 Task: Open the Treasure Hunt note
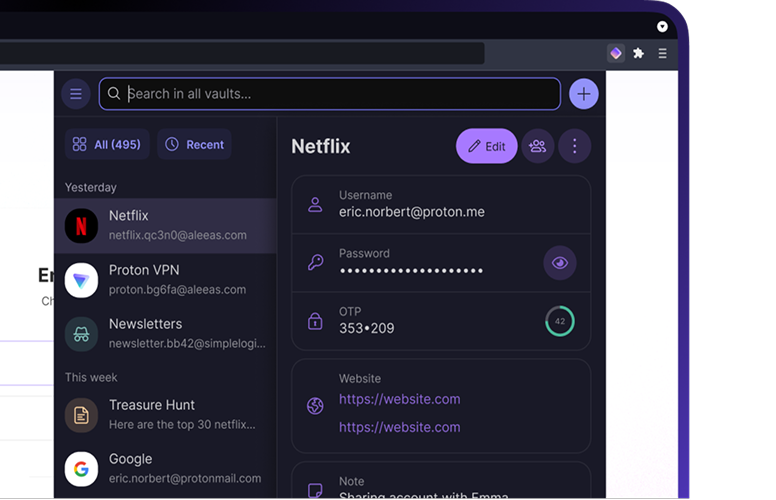165,415
